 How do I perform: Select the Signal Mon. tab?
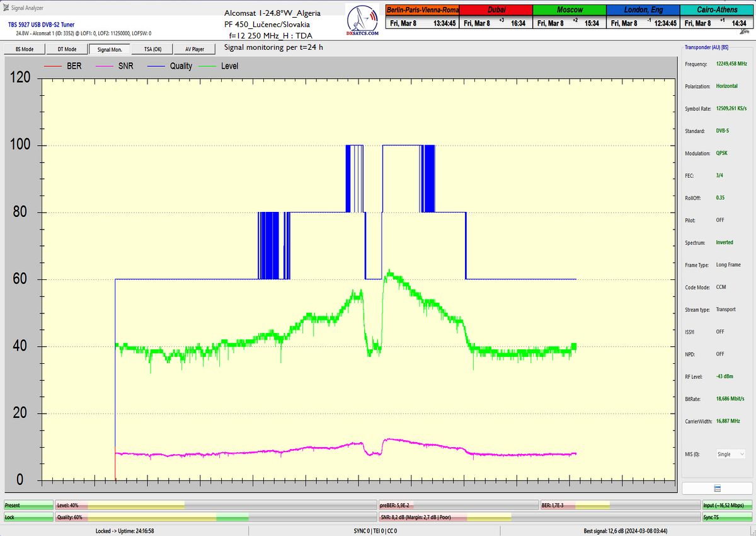[x=110, y=49]
